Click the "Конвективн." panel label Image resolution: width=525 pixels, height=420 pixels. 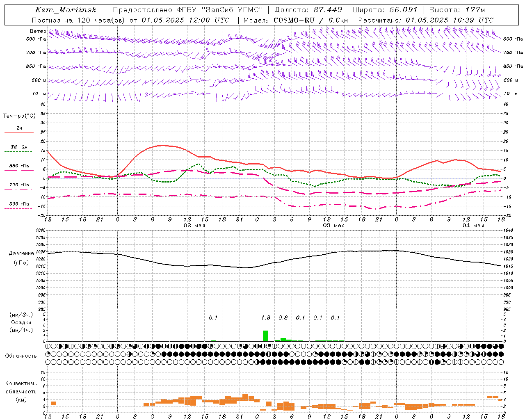click(x=21, y=383)
